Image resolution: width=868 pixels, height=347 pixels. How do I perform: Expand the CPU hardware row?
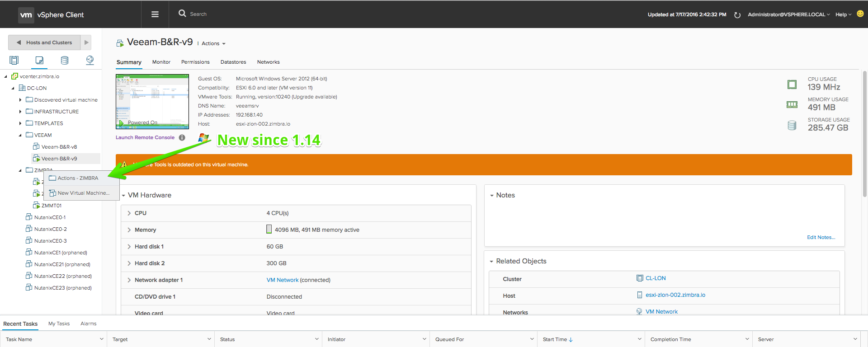[129, 213]
